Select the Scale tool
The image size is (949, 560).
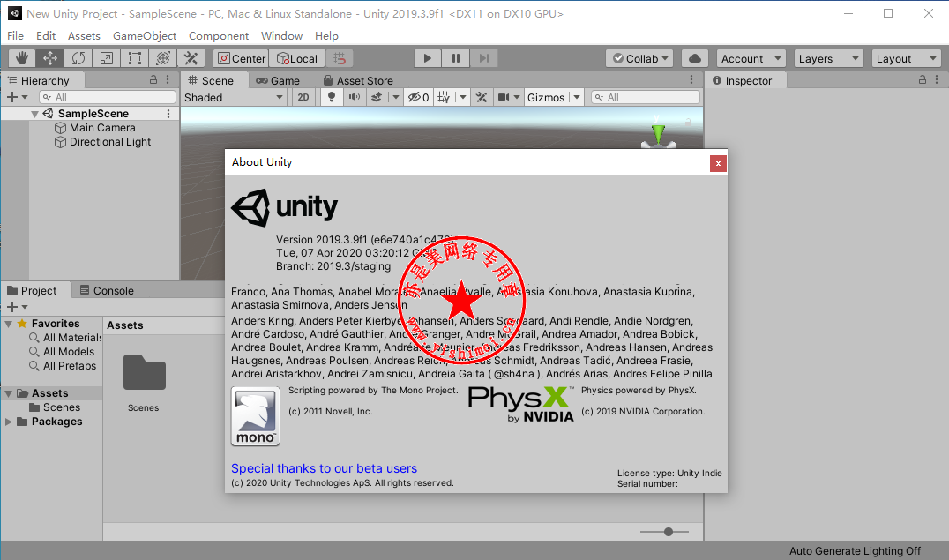point(107,58)
